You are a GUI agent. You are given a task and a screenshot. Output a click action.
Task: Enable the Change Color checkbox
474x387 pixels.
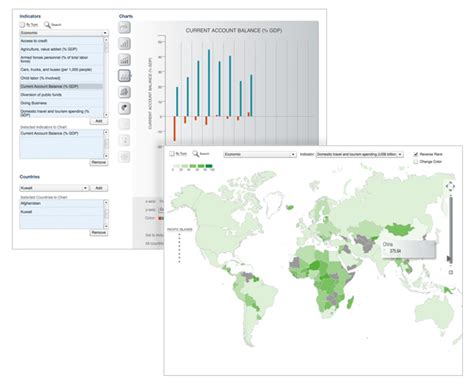coord(416,162)
